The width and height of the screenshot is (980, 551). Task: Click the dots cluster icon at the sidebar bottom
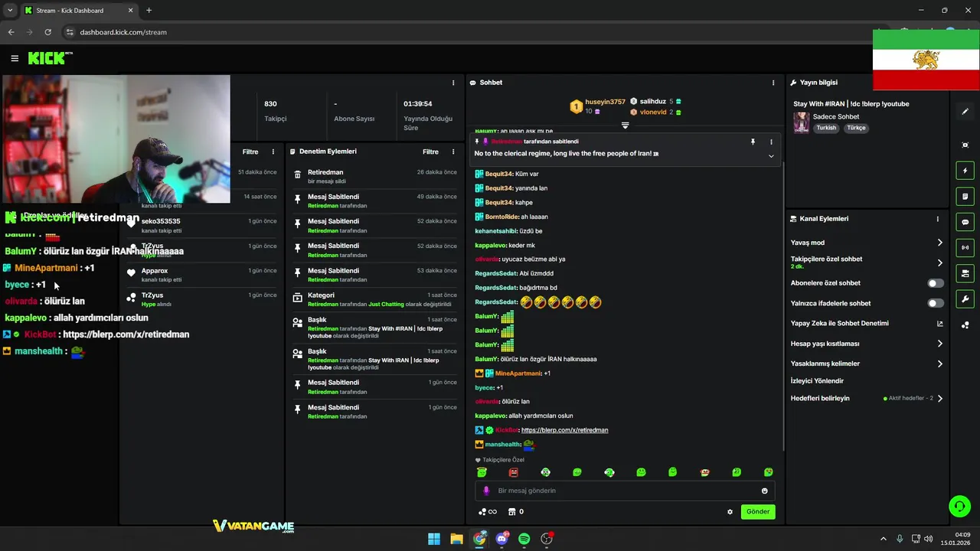click(x=965, y=325)
